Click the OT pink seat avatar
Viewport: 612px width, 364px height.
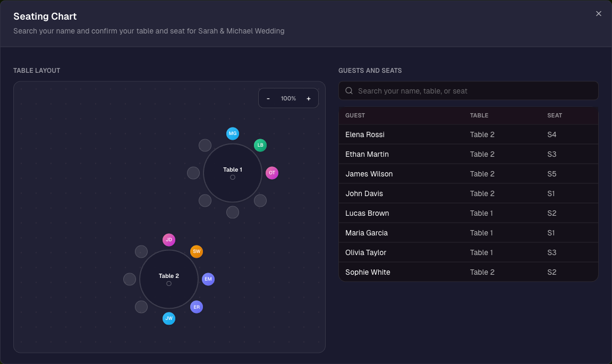272,173
